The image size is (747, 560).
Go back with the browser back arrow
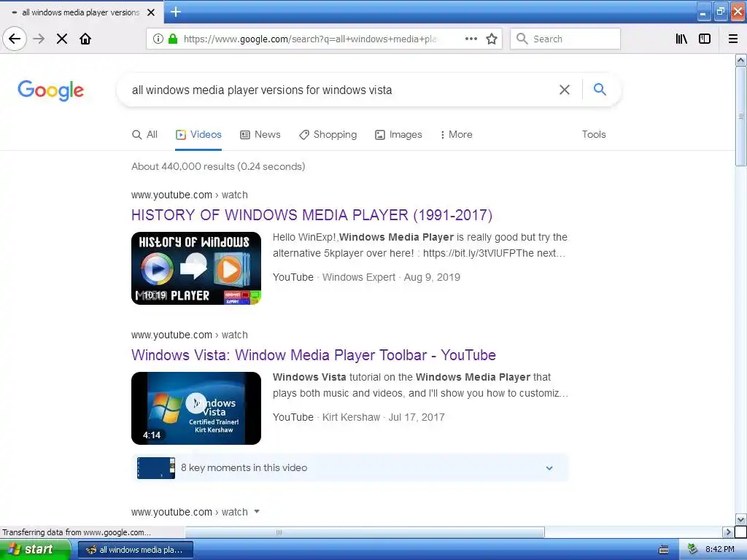(x=15, y=39)
